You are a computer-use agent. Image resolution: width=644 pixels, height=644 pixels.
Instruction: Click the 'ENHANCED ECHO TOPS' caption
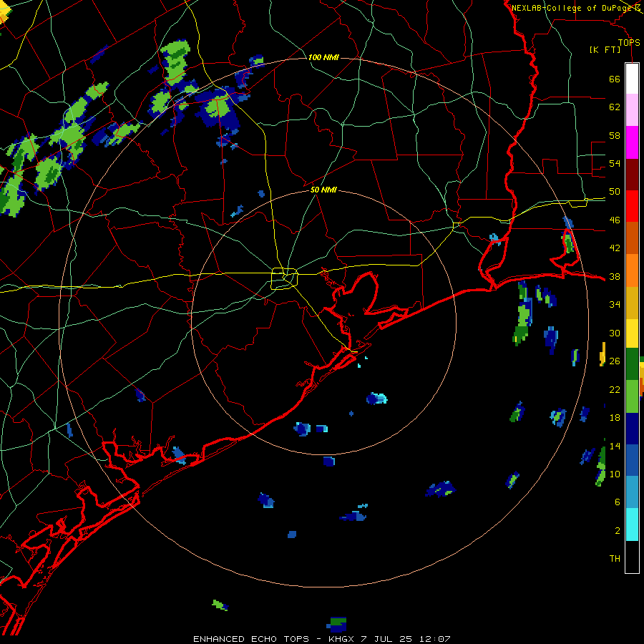coord(251,639)
